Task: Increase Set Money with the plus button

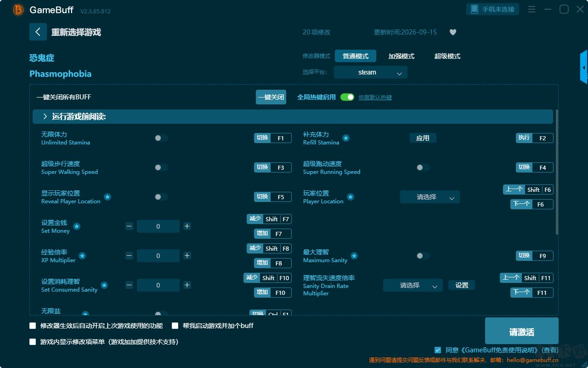Action: [x=187, y=226]
